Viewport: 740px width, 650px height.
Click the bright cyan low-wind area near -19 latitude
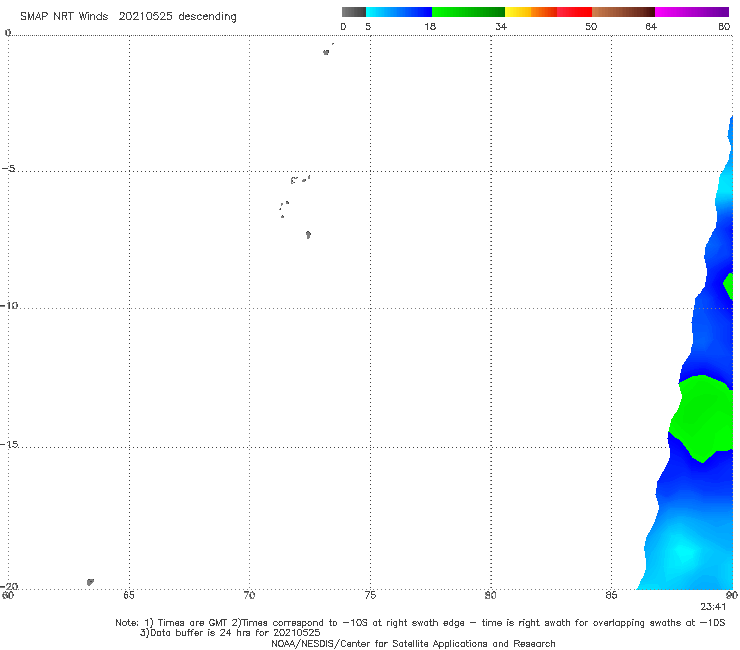pyautogui.click(x=683, y=551)
